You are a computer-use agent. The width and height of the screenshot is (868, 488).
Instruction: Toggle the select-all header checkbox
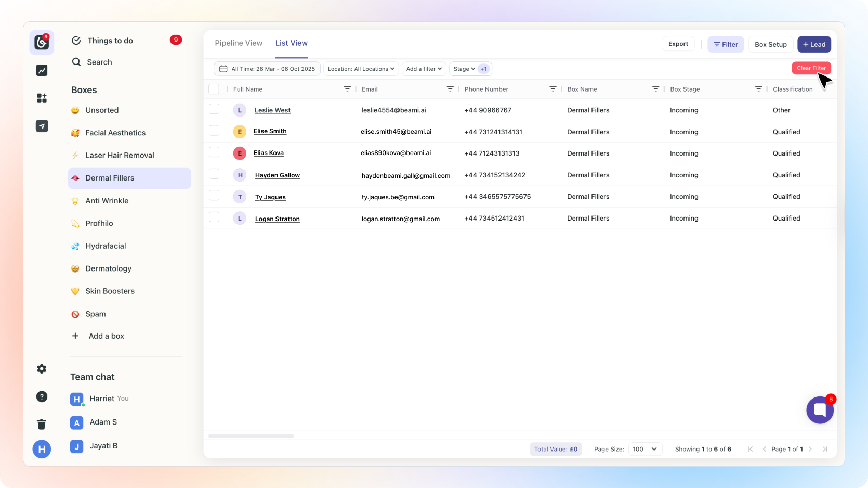214,89
